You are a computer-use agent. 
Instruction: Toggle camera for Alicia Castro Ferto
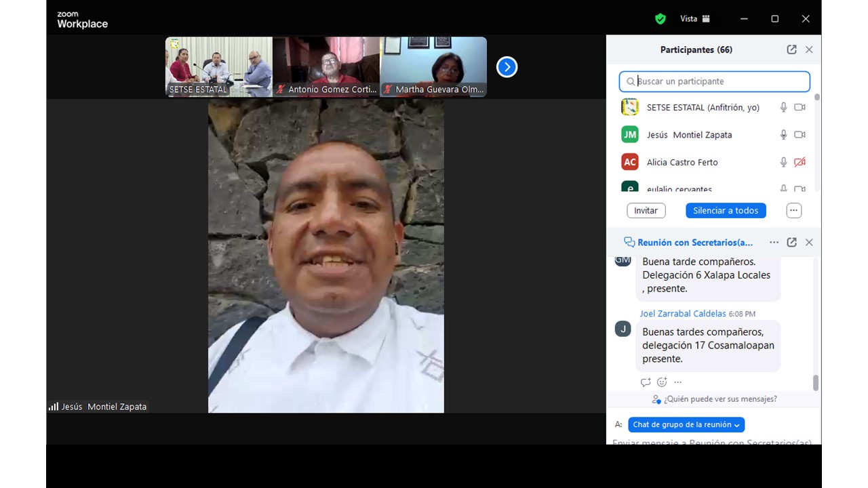[800, 162]
